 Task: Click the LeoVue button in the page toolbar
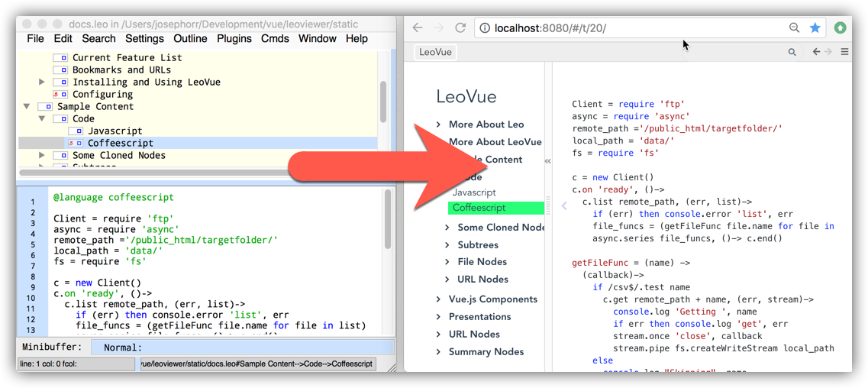coord(436,52)
